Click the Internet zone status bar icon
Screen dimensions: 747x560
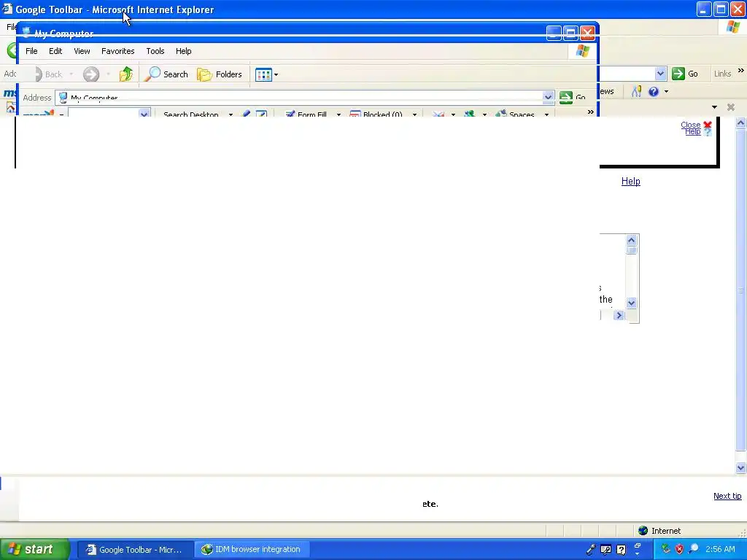[x=643, y=531]
